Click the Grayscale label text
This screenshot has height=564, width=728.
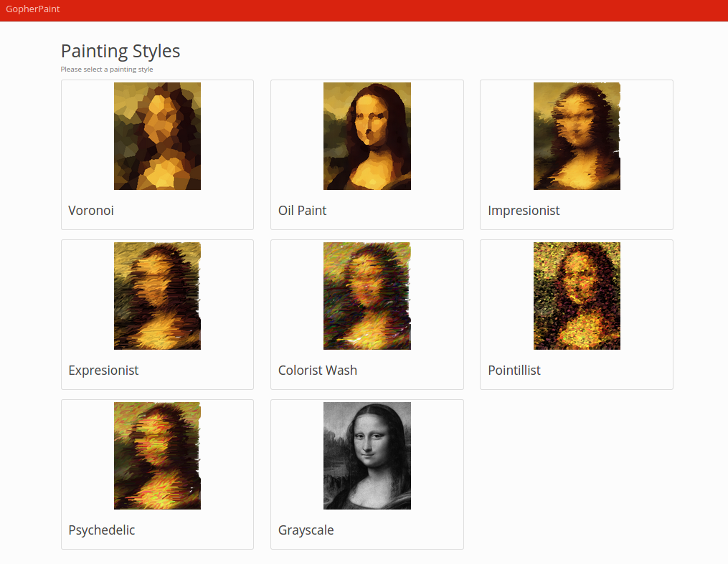click(306, 530)
